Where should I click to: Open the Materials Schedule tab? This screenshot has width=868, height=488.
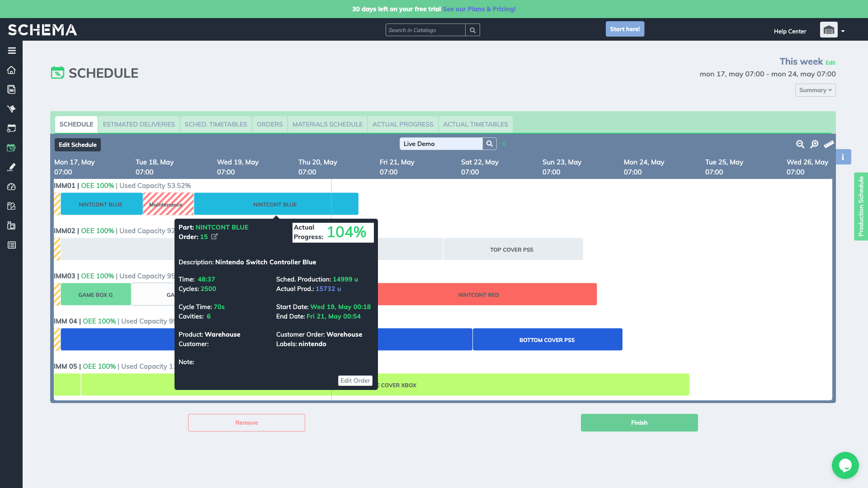[327, 124]
